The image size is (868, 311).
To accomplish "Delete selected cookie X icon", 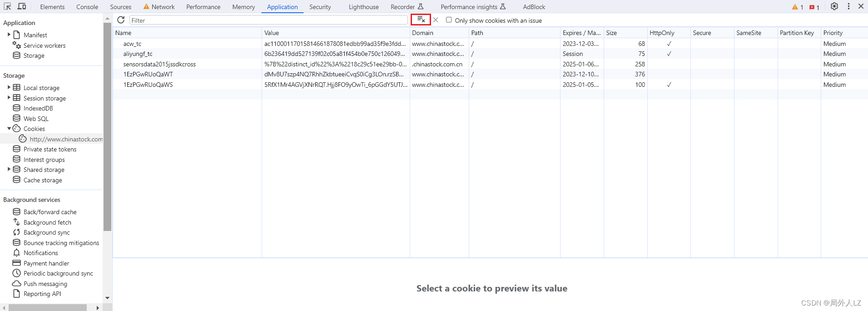I will (x=436, y=20).
